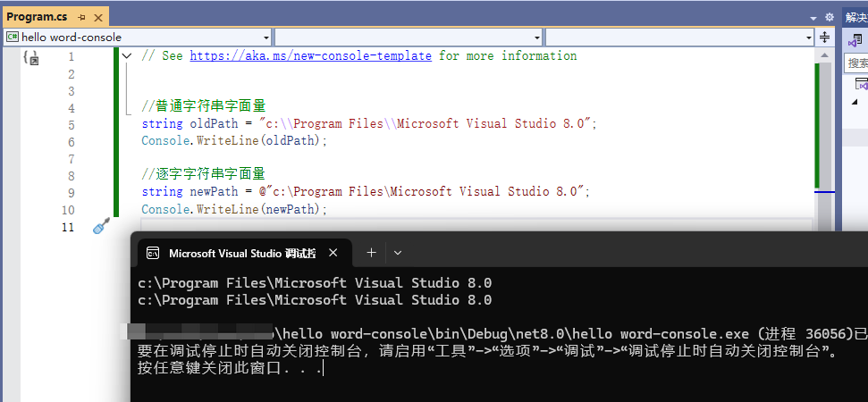
Task: Click the oldPath string declaration on line 5
Action: coord(369,124)
